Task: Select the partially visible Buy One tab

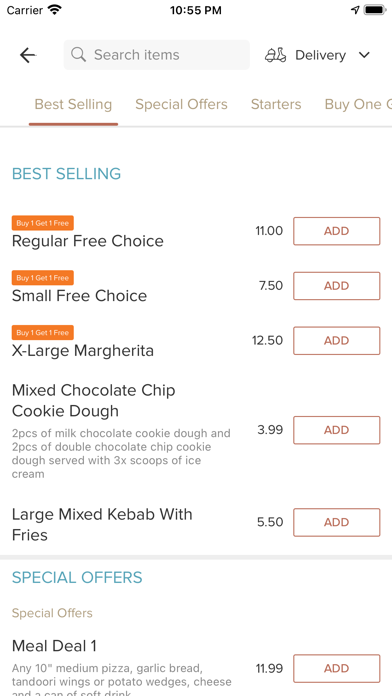Action: tap(358, 104)
